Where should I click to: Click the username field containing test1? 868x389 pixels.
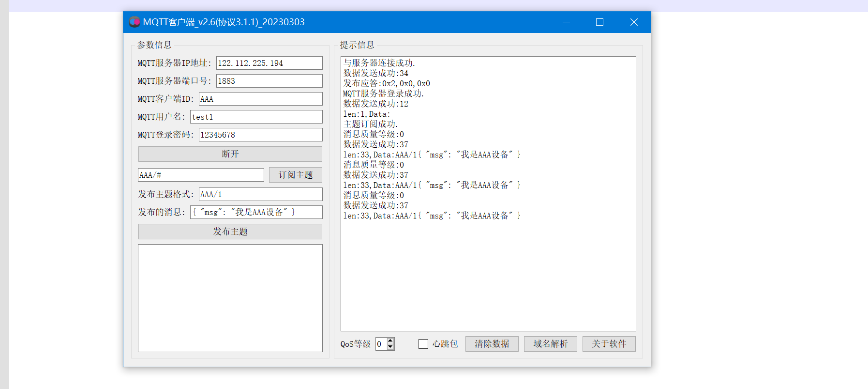[x=256, y=117]
